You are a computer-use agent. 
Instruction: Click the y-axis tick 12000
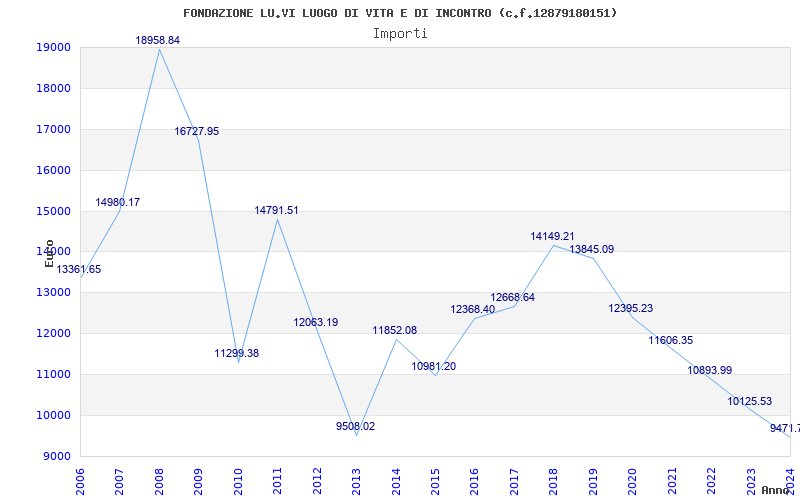53,334
